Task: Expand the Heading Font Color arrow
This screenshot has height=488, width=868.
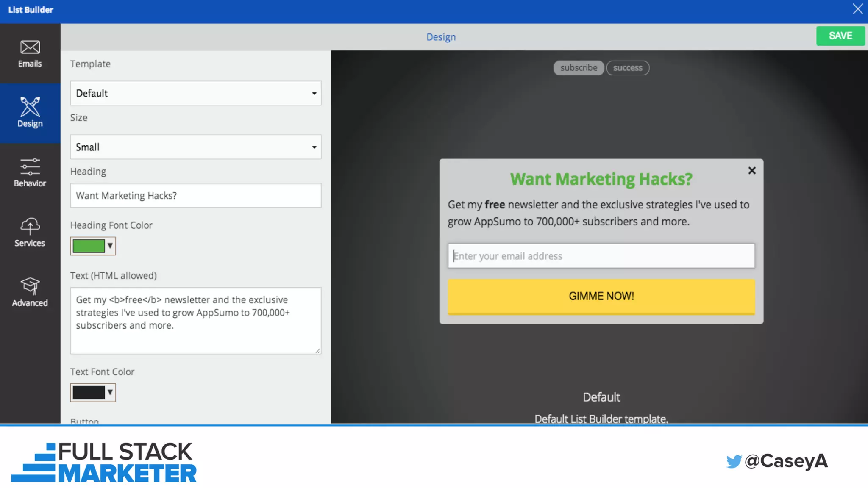Action: click(110, 246)
